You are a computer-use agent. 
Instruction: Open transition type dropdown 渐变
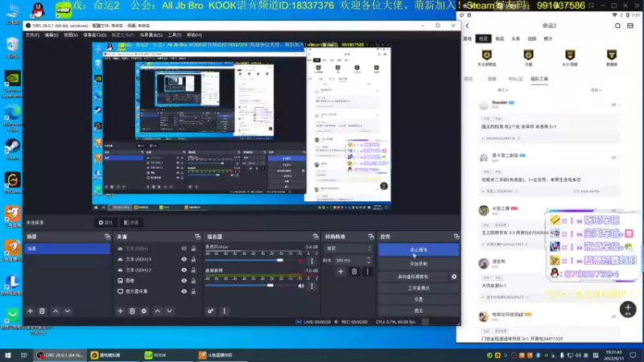click(x=349, y=249)
